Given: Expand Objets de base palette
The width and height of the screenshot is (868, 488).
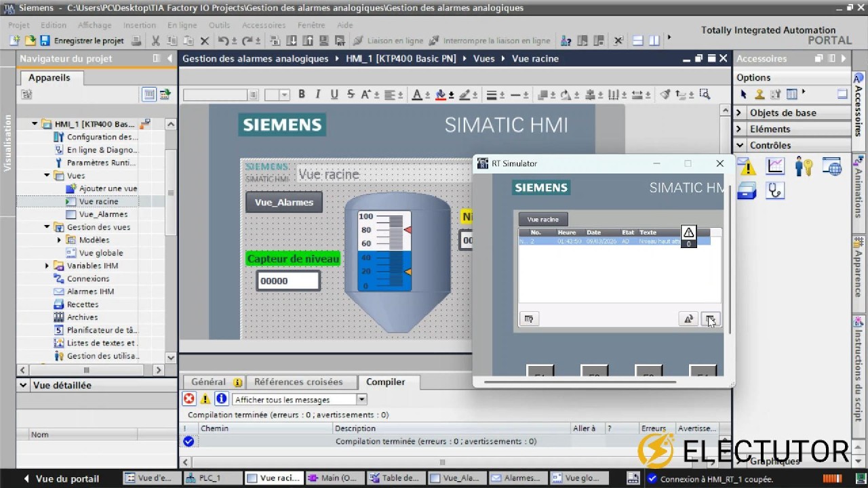Looking at the screenshot, I should click(x=740, y=113).
